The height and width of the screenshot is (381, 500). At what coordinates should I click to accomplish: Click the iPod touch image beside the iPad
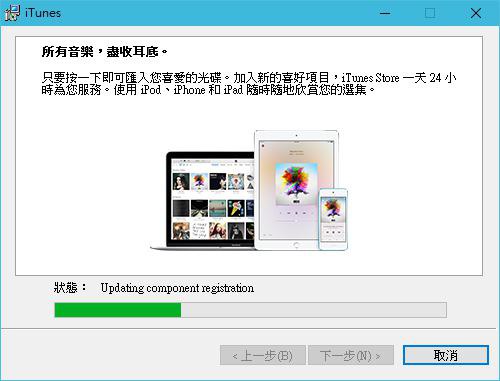[x=333, y=219]
